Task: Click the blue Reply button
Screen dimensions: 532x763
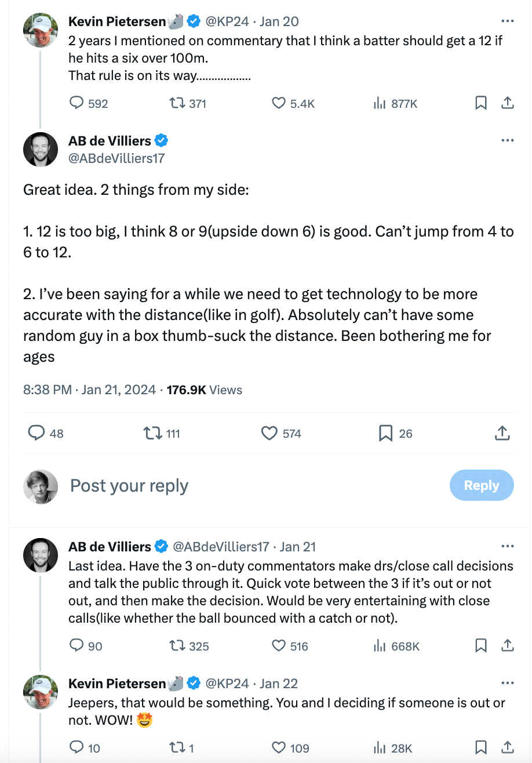Action: click(481, 485)
